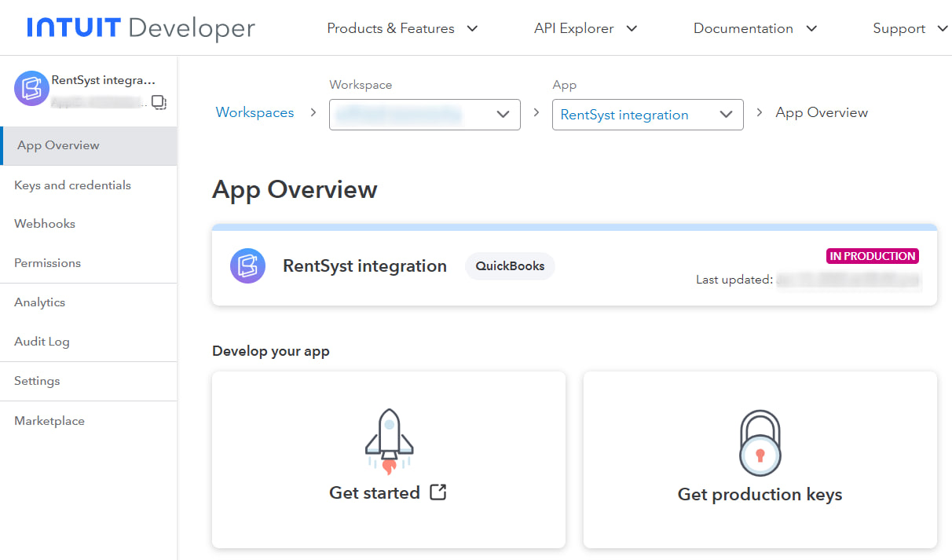Click the rocket Get started icon
This screenshot has width=952, height=560.
click(x=389, y=442)
